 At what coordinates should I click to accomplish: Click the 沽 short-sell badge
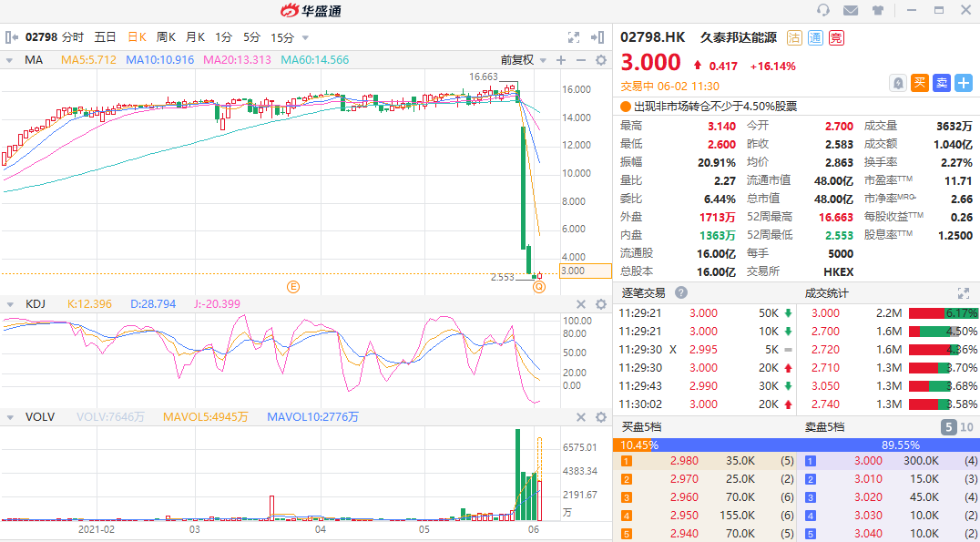[x=794, y=37]
